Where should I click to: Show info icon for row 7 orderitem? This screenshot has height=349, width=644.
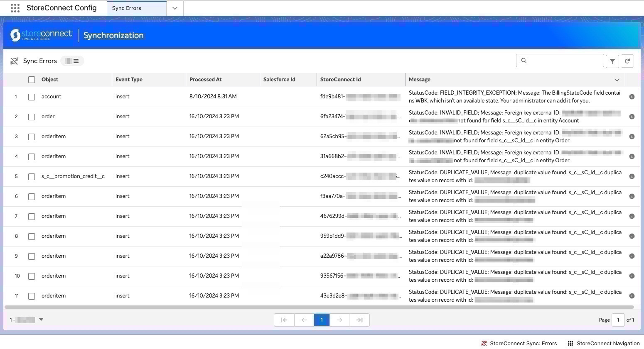632,216
